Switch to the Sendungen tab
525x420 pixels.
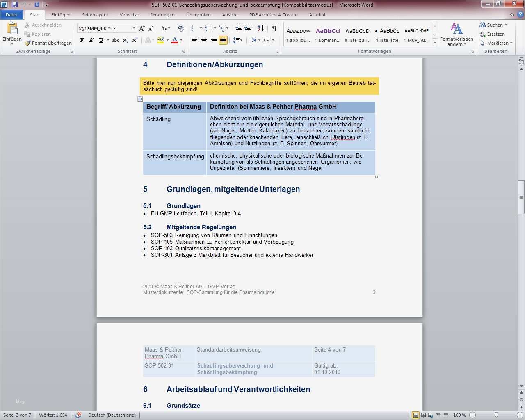162,15
